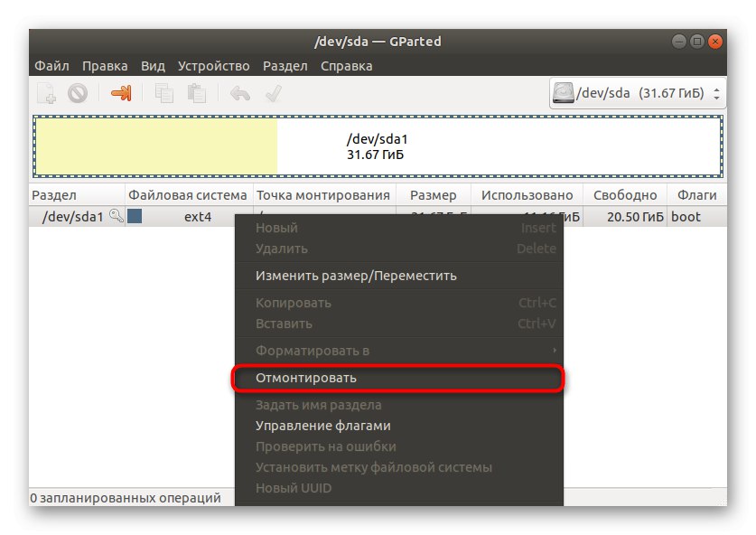This screenshot has width=756, height=535.
Task: Click the Файловая система column header
Action: (189, 195)
